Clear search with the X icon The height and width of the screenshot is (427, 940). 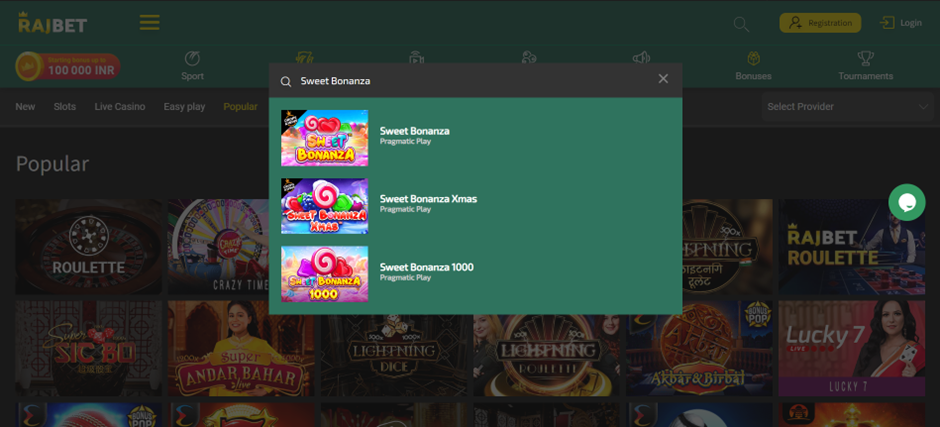(663, 79)
